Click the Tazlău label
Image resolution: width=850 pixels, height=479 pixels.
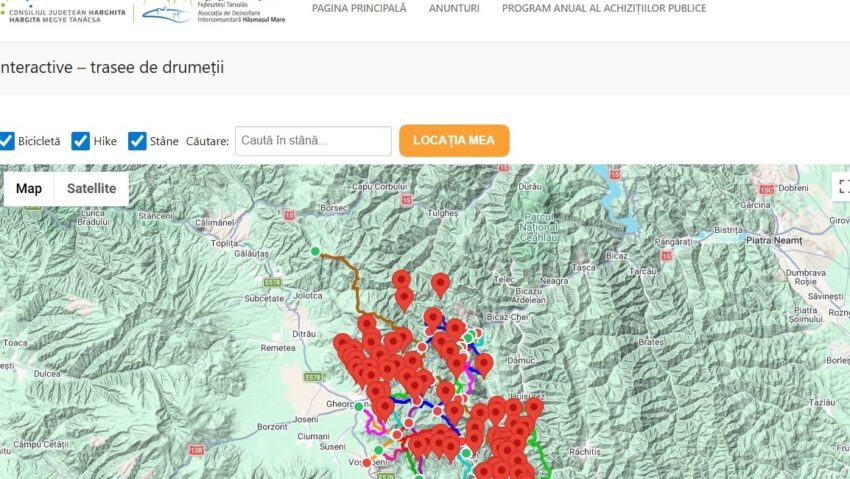(x=822, y=403)
